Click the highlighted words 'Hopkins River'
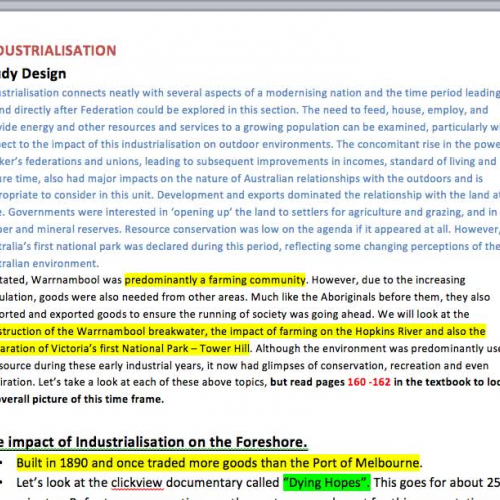Screen dimensions: 500x500 click(389, 331)
